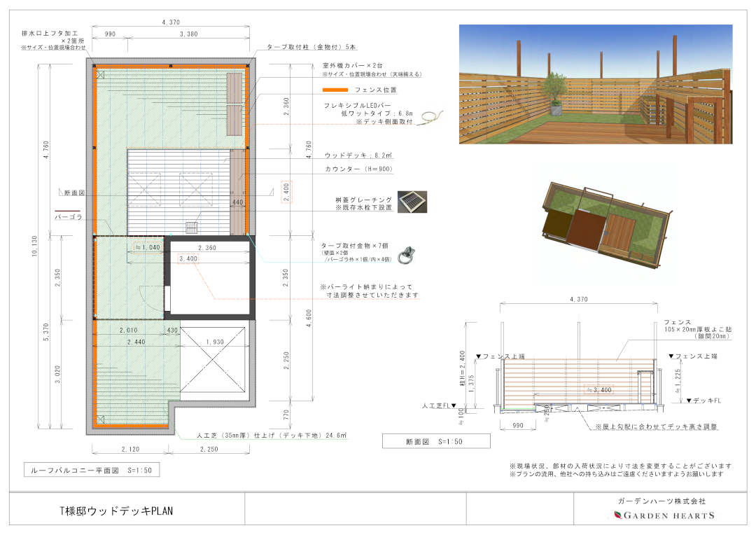Select the '室外機カバー×2台' annotation
Screen dimensions: 756x535
pos(352,65)
